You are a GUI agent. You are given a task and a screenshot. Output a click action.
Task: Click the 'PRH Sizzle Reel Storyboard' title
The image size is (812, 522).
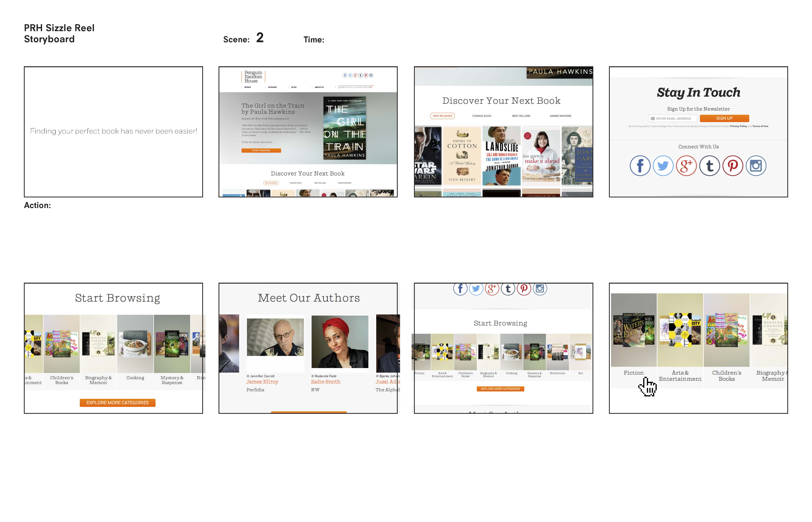point(59,33)
